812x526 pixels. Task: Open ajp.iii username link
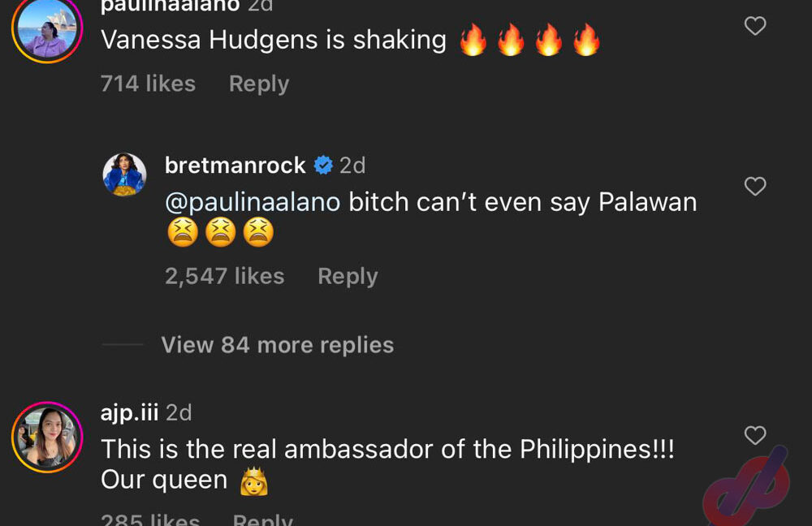[129, 412]
